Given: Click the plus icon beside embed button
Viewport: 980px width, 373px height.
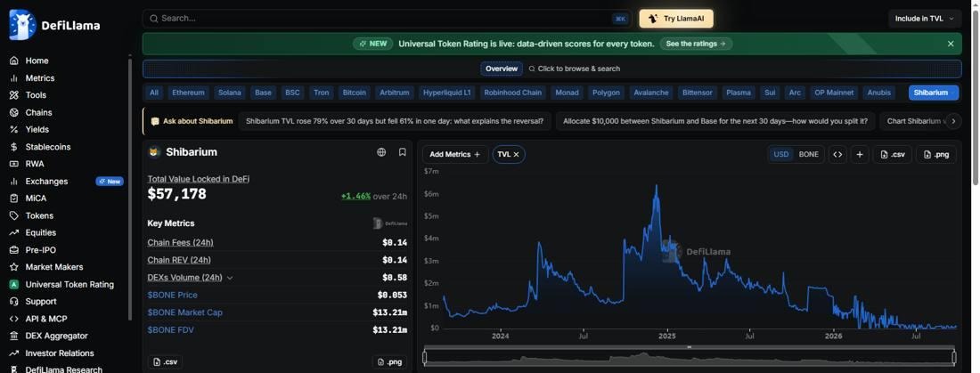Looking at the screenshot, I should [860, 154].
